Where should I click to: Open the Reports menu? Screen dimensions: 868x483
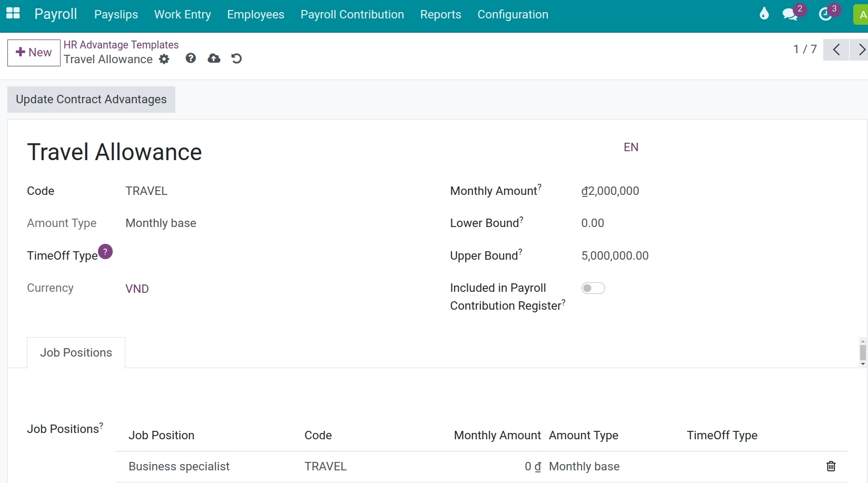[x=441, y=14]
